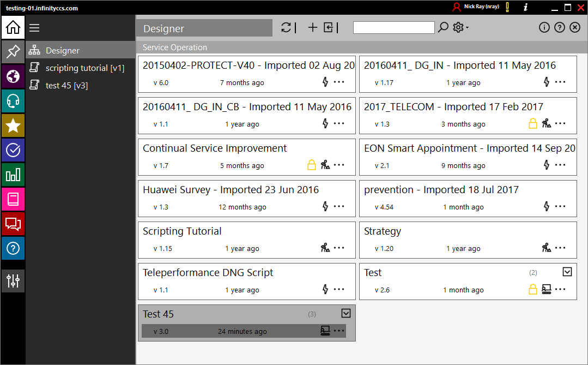Click the refresh icon in Designer toolbar

(x=286, y=27)
